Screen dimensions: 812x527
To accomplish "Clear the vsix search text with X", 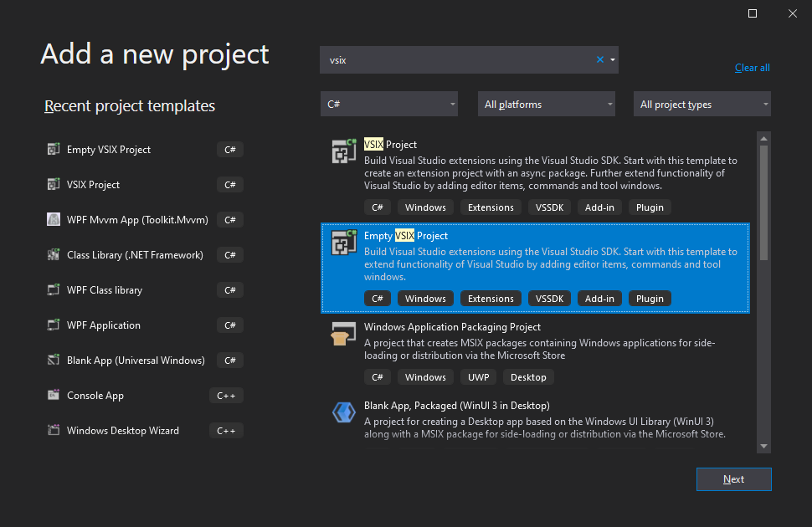I will pos(599,59).
